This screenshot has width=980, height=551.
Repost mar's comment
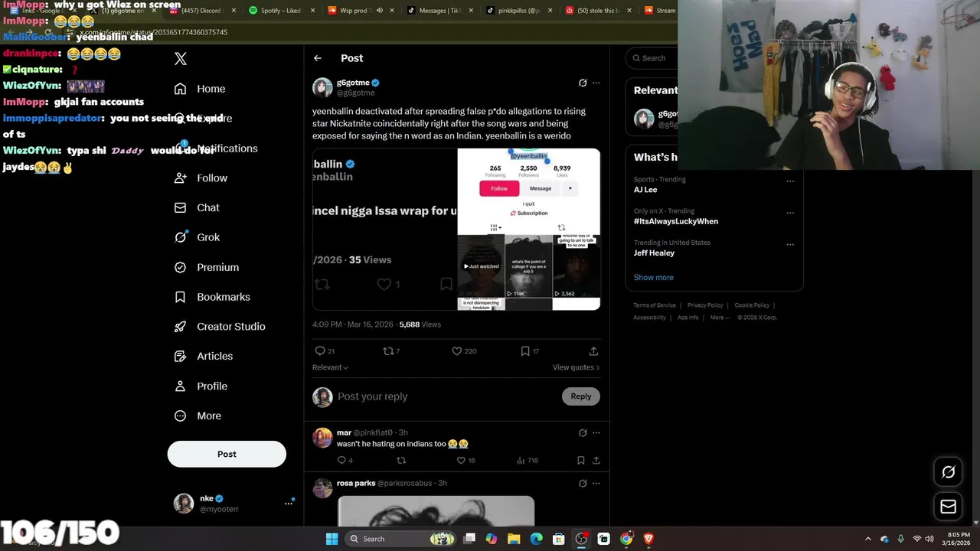click(x=401, y=460)
